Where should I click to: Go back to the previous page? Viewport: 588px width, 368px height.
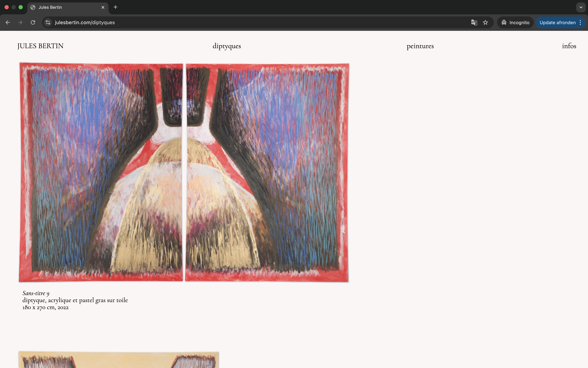[8, 22]
